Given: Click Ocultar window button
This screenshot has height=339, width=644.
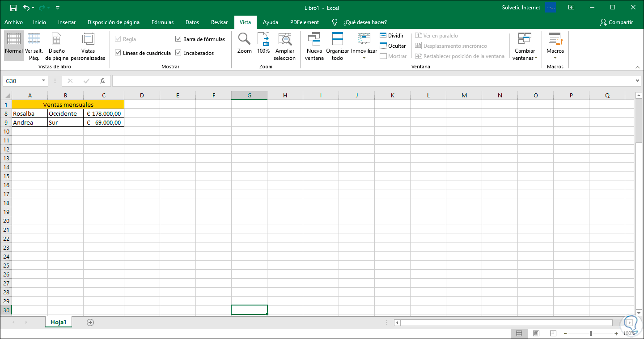Looking at the screenshot, I should (x=393, y=46).
